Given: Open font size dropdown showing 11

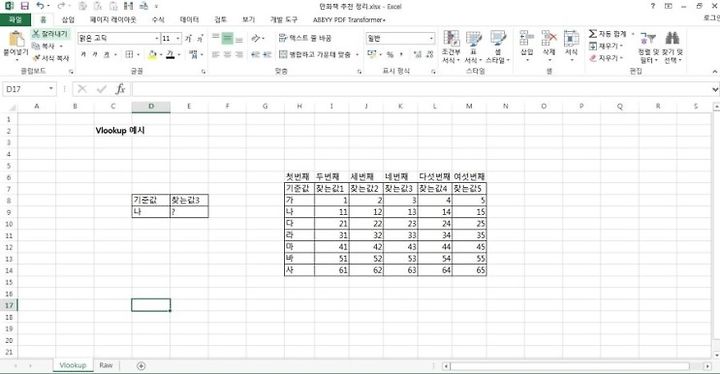Looking at the screenshot, I should coord(178,39).
